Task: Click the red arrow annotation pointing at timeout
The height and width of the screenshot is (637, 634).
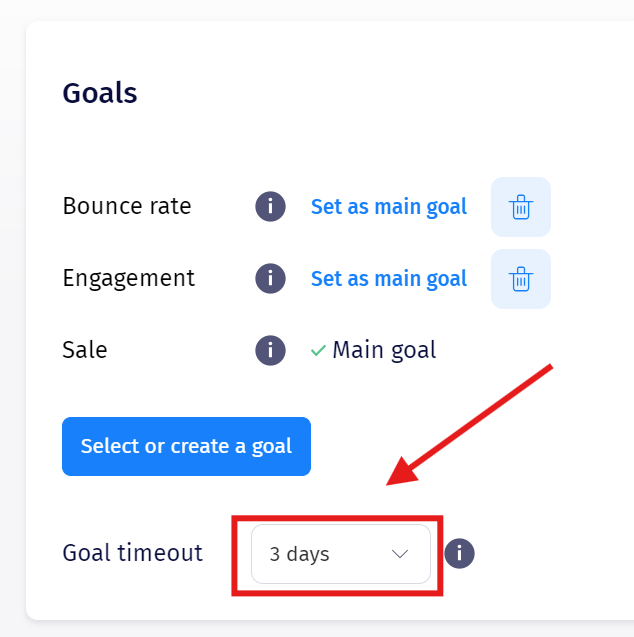Action: (470, 425)
